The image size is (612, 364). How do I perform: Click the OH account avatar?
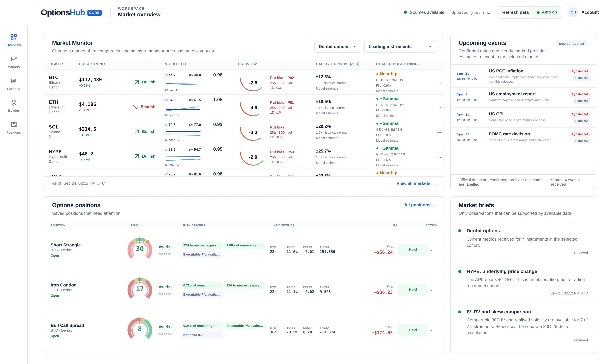(573, 12)
